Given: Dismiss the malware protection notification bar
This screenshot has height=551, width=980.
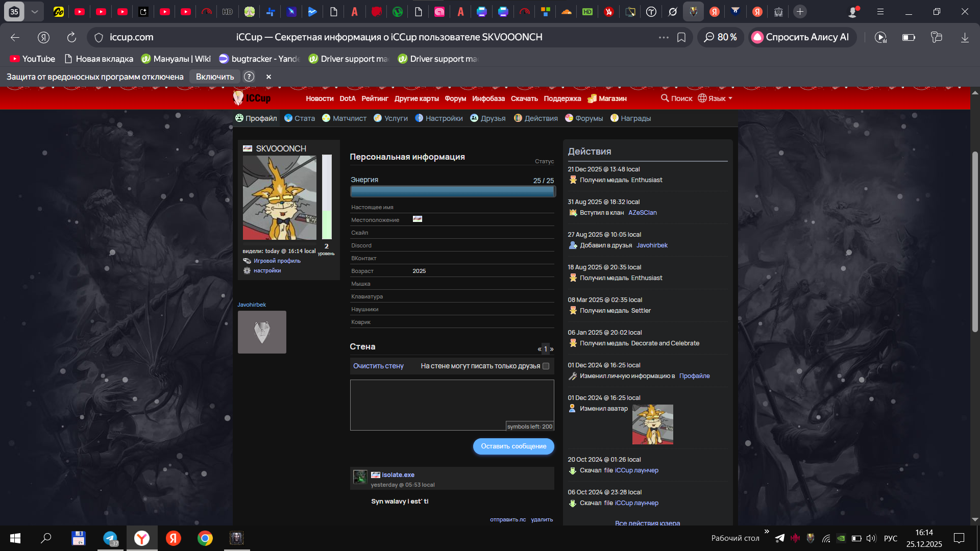Looking at the screenshot, I should click(x=268, y=77).
